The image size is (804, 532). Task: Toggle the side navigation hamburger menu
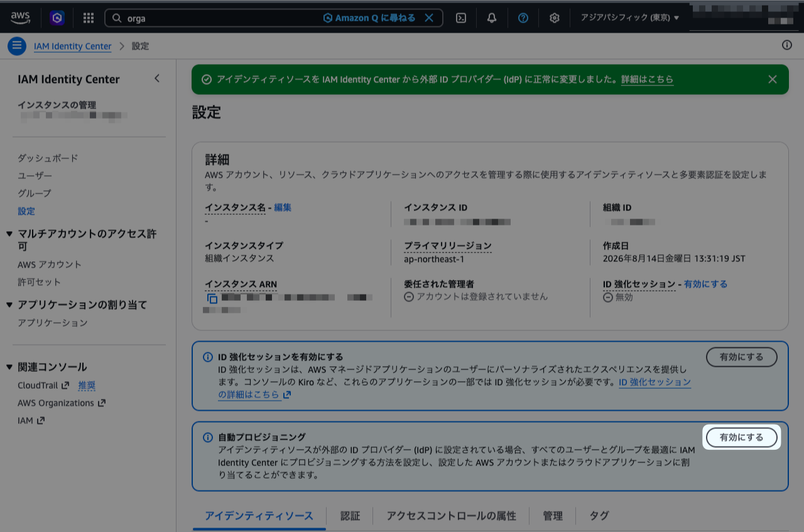17,46
